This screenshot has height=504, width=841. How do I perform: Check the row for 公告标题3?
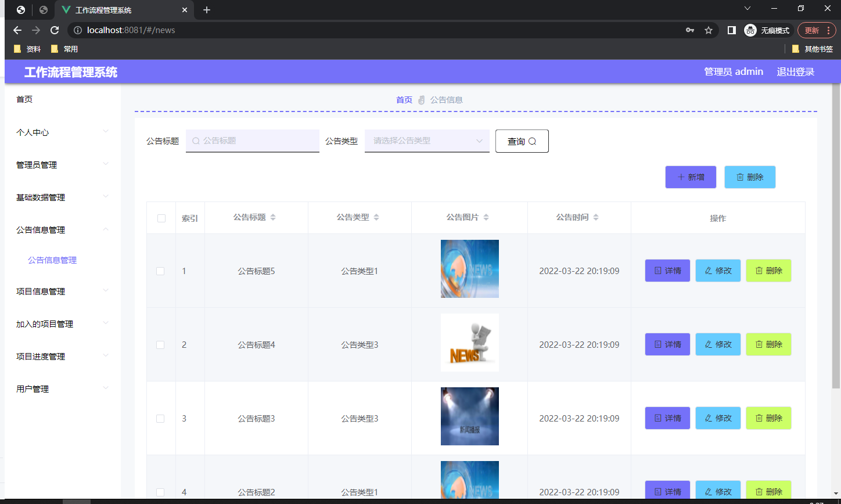pos(160,419)
